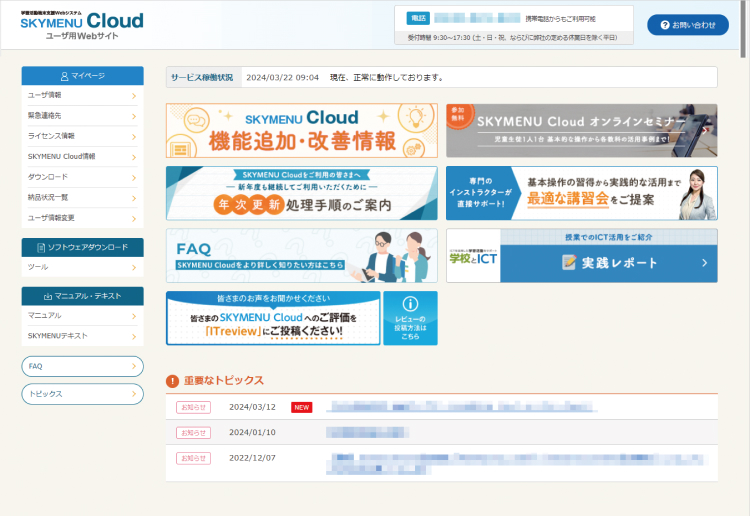Click the 受付時間 9:30〜17:30 text
This screenshot has height=516, width=750.
(512, 37)
